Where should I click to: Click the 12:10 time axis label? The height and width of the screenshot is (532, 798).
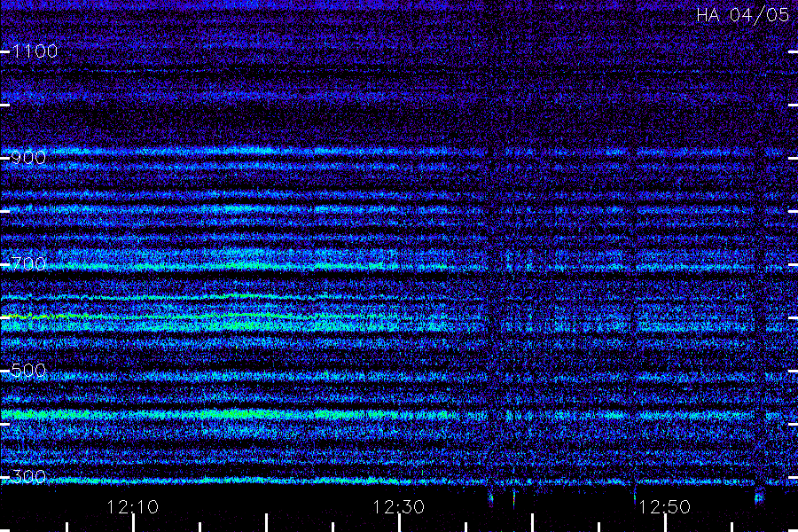pos(133,506)
